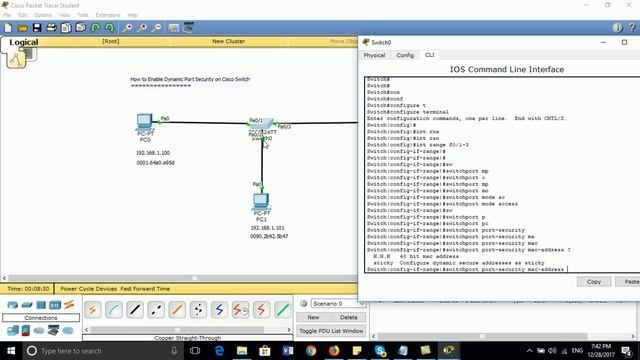The height and width of the screenshot is (360, 640).
Task: Click the Delete scenario button
Action: tap(349, 317)
